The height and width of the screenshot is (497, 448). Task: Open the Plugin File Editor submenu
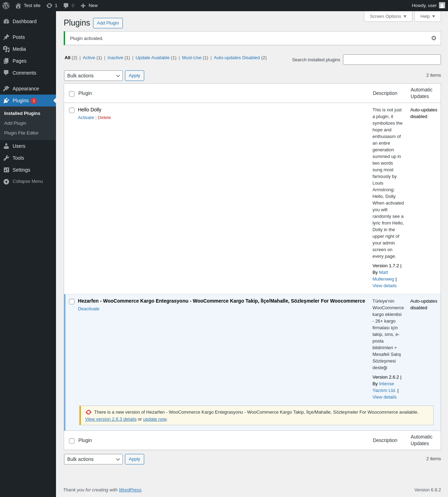point(21,133)
